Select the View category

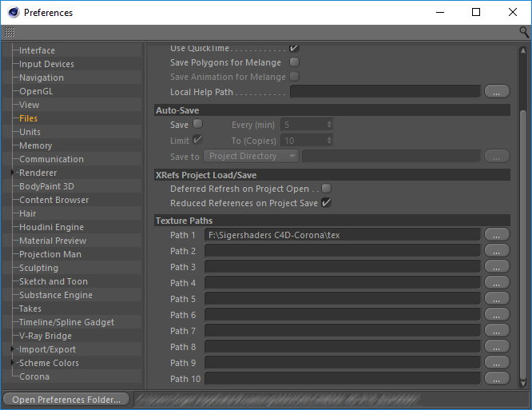point(30,105)
